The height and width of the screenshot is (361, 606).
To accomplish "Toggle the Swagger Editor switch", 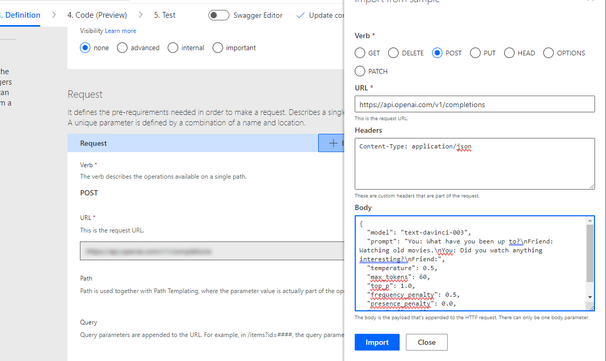I will coord(219,15).
